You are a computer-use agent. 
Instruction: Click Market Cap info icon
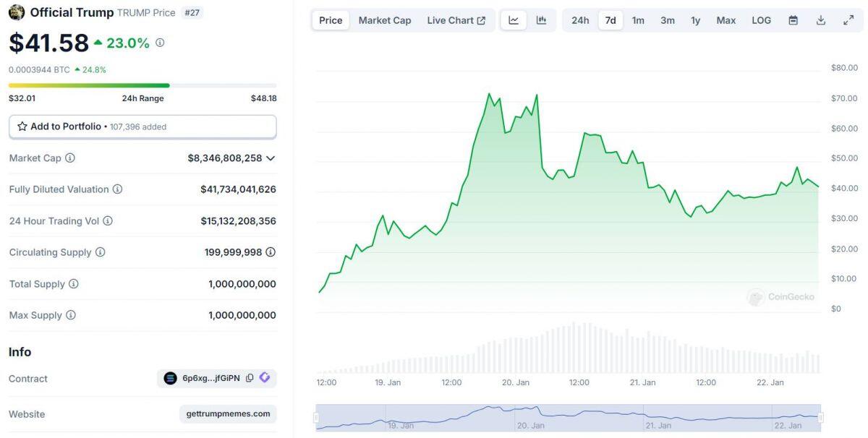coord(70,158)
